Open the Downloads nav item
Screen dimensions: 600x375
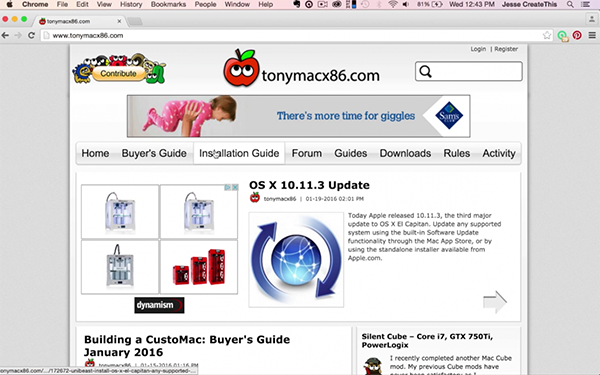point(405,153)
